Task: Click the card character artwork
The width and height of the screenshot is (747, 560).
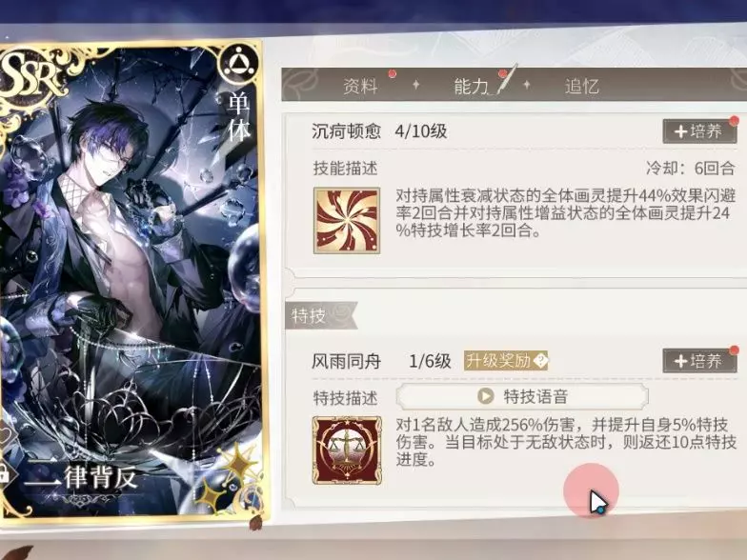Action: click(131, 267)
